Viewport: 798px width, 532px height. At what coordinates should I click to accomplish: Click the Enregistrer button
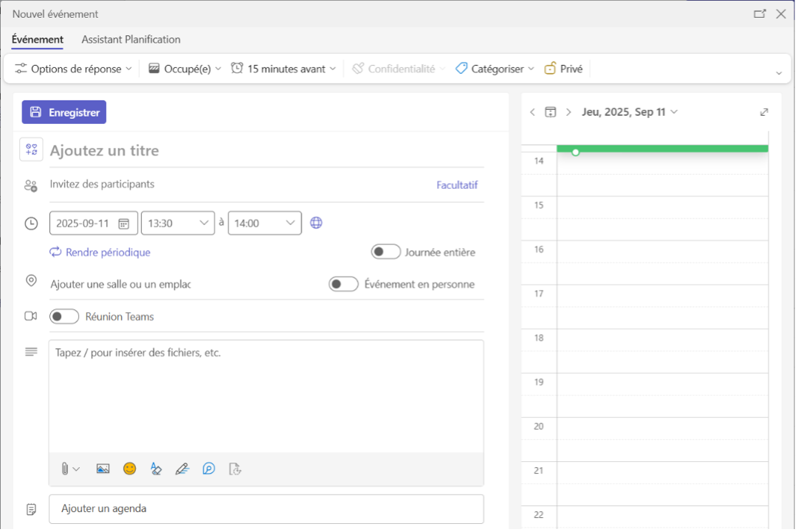click(64, 112)
